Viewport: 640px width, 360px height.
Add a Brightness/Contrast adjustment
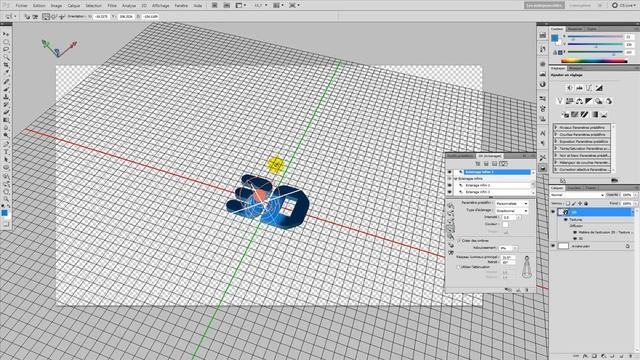pos(570,88)
